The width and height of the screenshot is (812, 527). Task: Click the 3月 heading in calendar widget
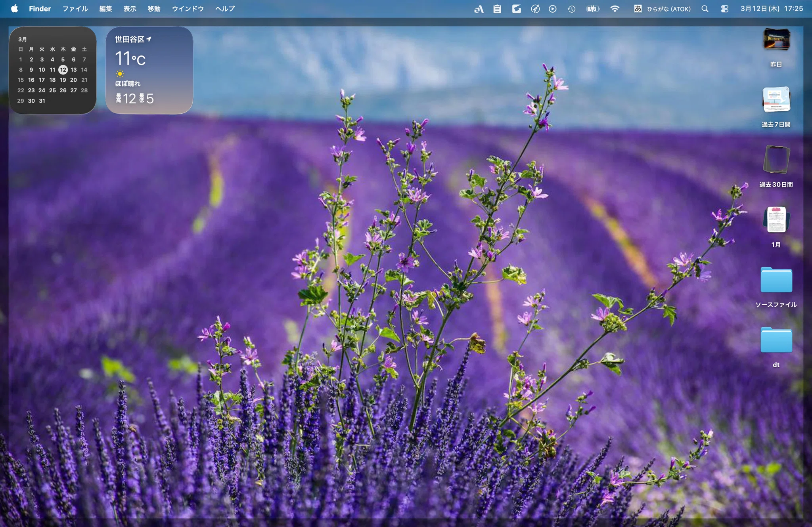(23, 39)
